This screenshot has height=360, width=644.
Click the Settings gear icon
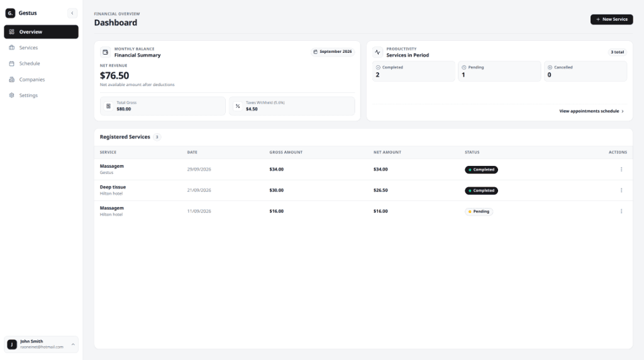[x=11, y=95]
